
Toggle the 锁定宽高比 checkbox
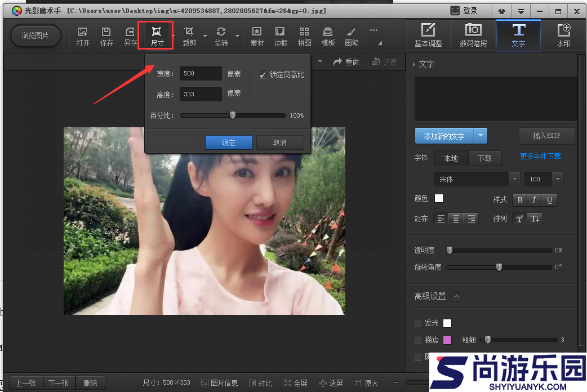[x=263, y=74]
